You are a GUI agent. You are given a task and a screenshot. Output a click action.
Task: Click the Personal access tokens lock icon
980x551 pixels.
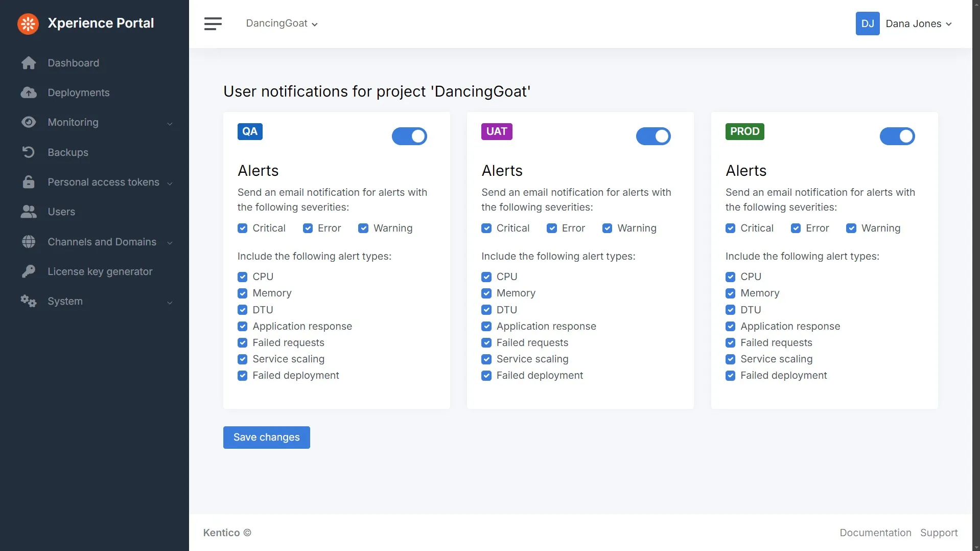point(29,182)
